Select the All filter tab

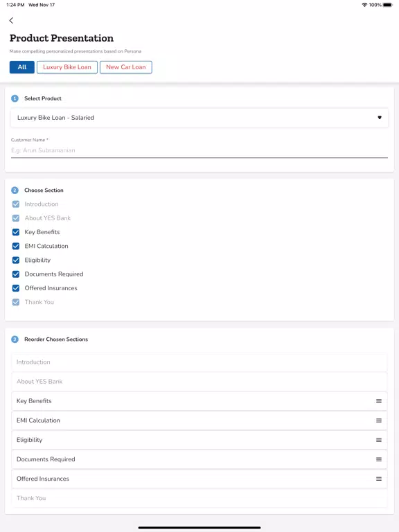click(x=22, y=67)
